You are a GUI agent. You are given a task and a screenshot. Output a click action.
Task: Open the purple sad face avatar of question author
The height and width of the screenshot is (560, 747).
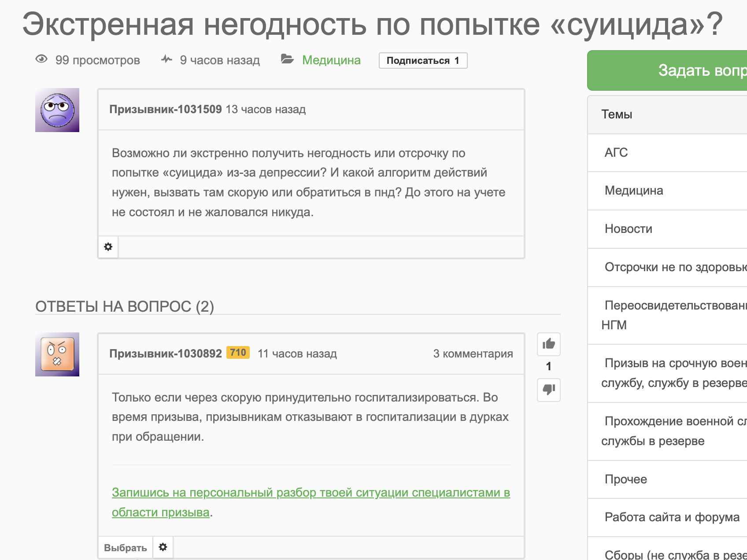click(x=57, y=110)
